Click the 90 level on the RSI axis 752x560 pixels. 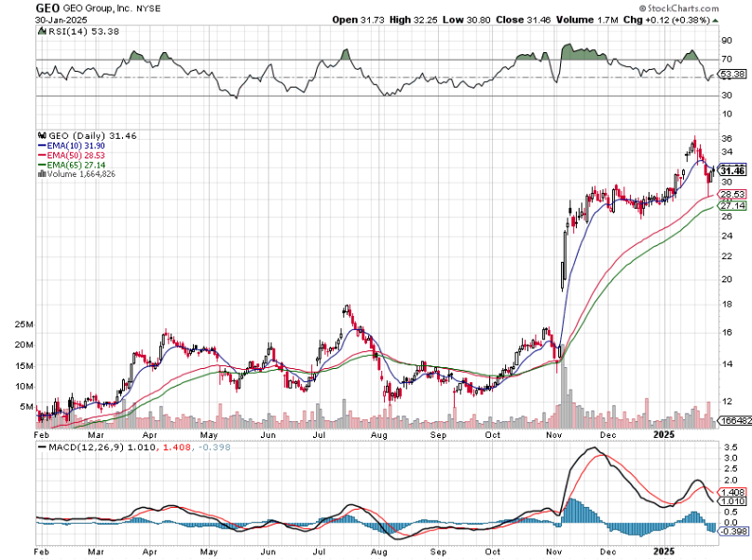[728, 41]
